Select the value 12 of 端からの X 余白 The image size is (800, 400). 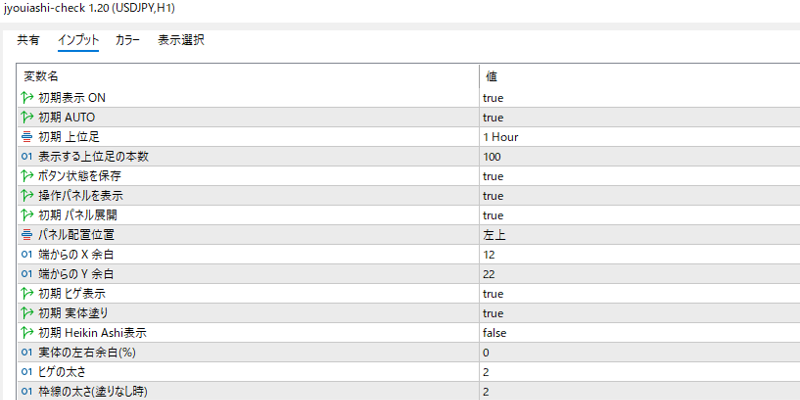coord(640,255)
